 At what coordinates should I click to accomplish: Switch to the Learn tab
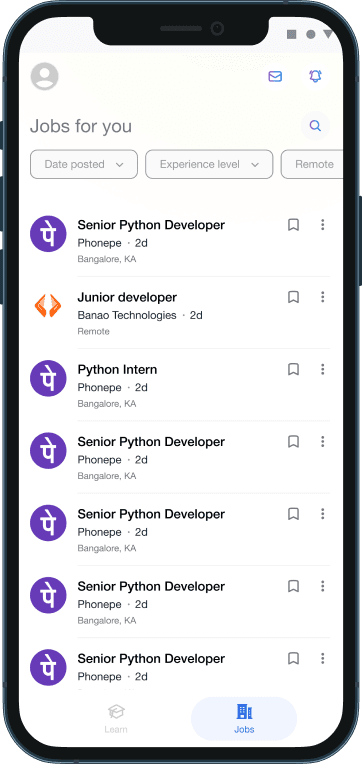click(116, 719)
